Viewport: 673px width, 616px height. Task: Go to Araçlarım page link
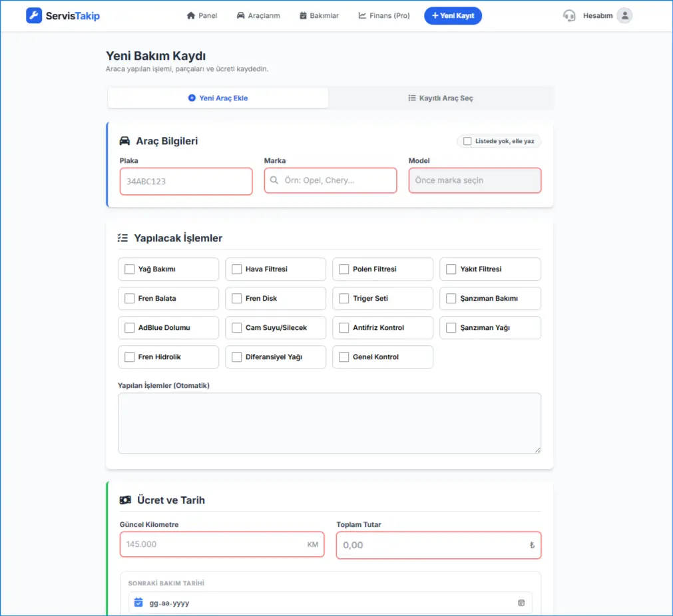click(258, 15)
